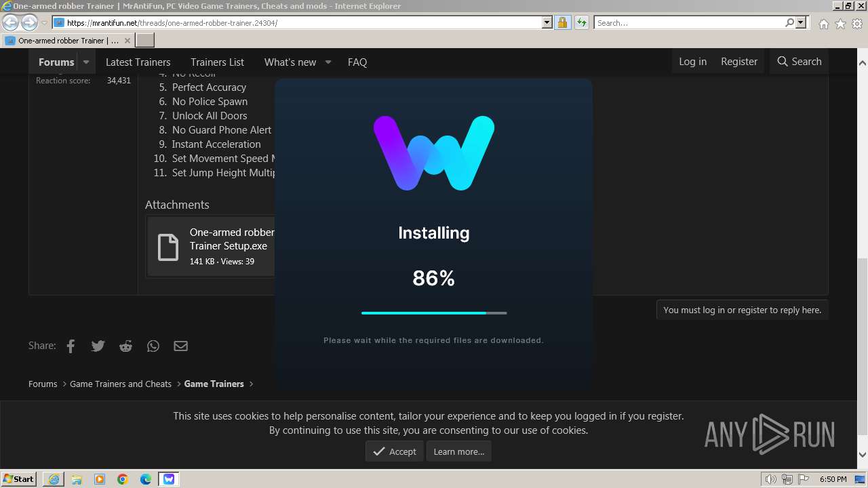The width and height of the screenshot is (868, 488).
Task: Click the 6:50 PM clock in the tray
Action: [833, 479]
